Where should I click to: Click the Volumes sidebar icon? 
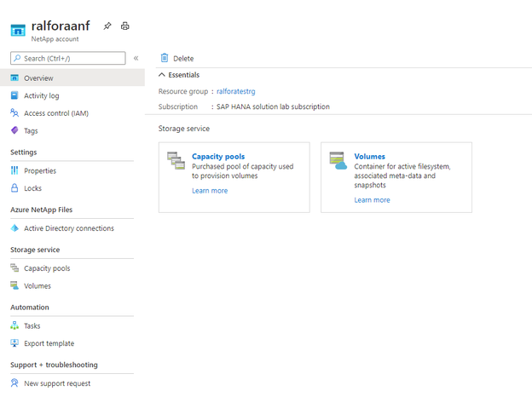coord(14,285)
